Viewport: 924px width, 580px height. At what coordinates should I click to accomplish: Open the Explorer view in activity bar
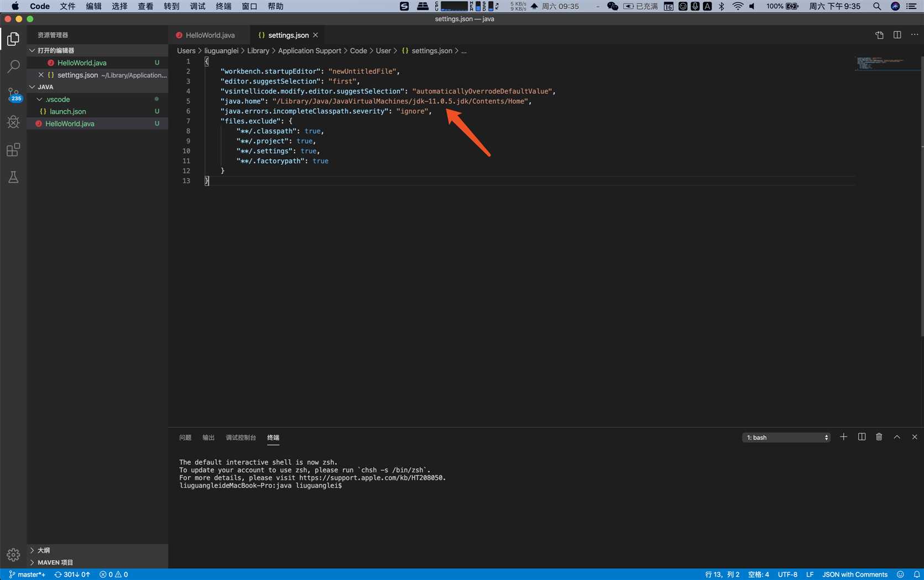pyautogui.click(x=13, y=39)
